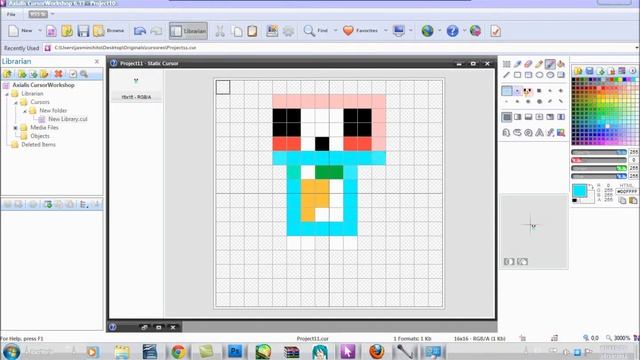640x360 pixels.
Task: Click the grayed Redo arrow in toolbar
Action: [x=156, y=31]
